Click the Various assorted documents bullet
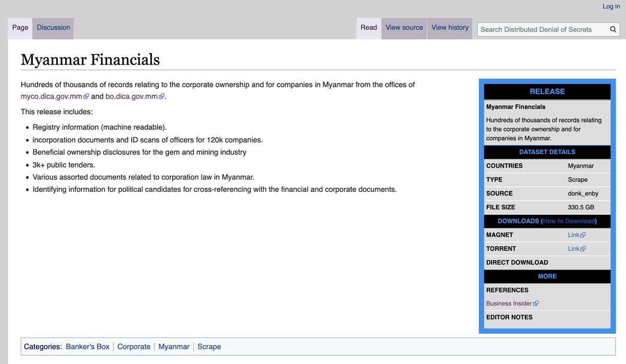The width and height of the screenshot is (626, 364). (143, 177)
